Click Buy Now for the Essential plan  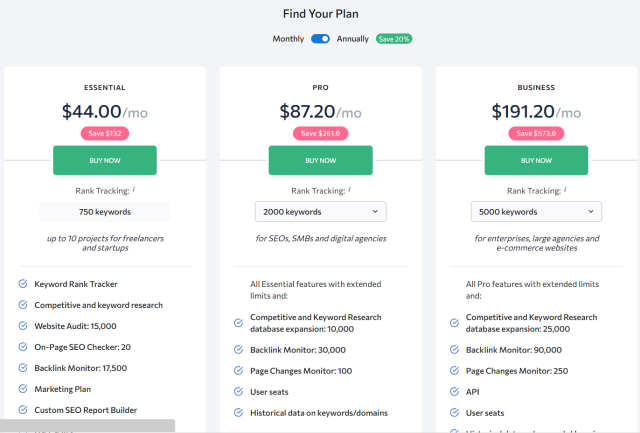105,160
